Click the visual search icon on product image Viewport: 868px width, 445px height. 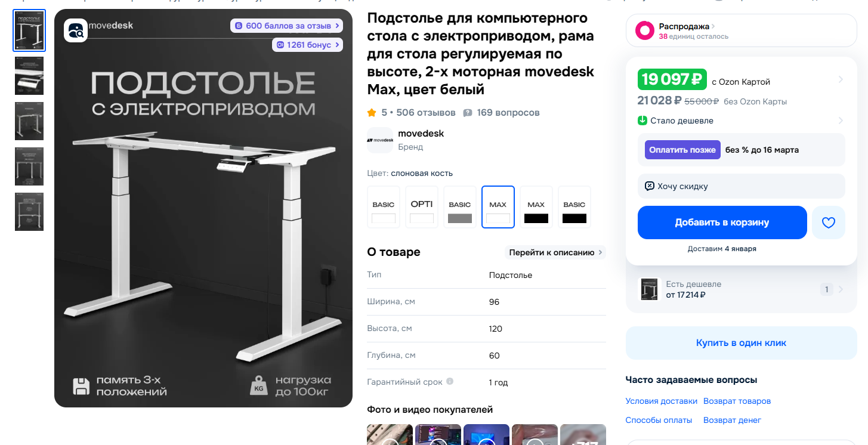[76, 30]
